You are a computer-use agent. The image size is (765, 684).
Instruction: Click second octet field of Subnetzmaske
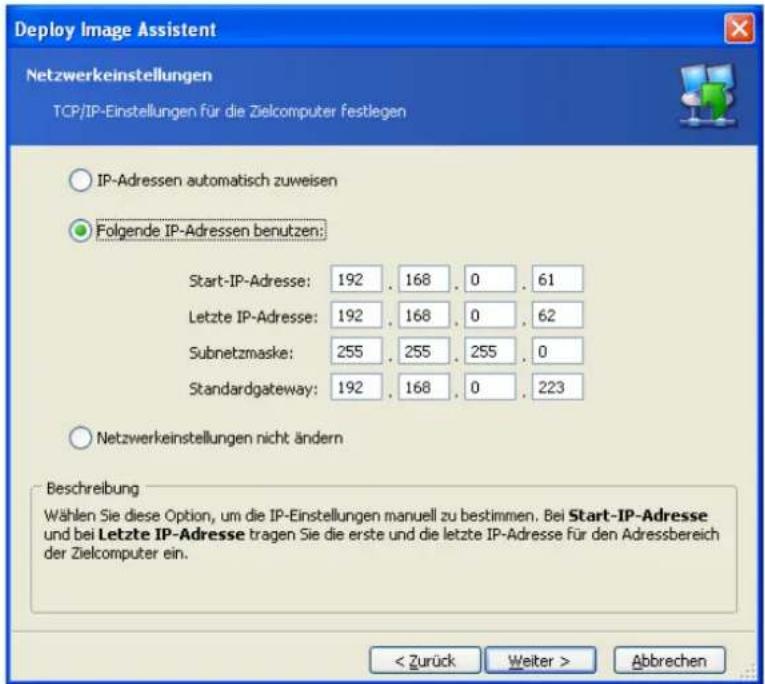(x=423, y=351)
